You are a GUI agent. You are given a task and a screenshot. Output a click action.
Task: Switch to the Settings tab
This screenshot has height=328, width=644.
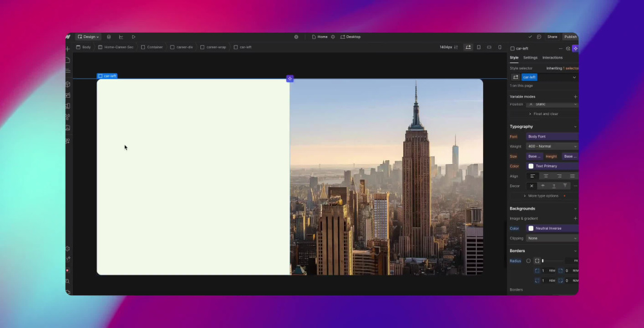coord(530,58)
